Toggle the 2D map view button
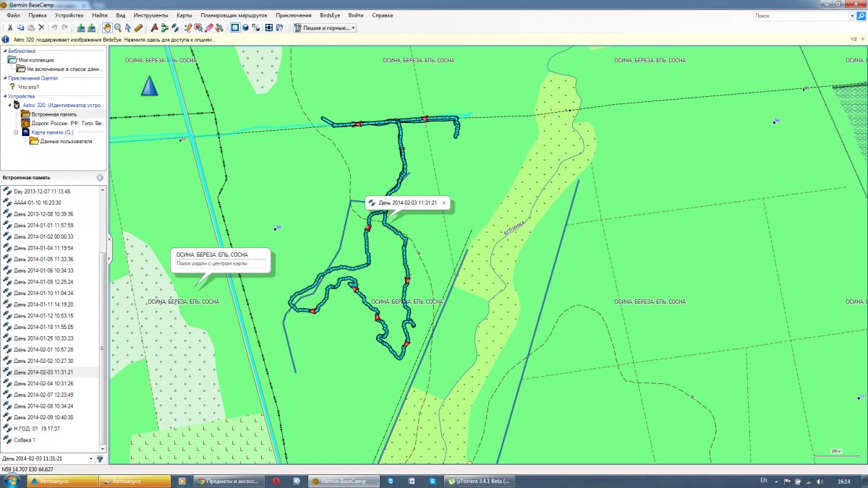 coord(234,27)
